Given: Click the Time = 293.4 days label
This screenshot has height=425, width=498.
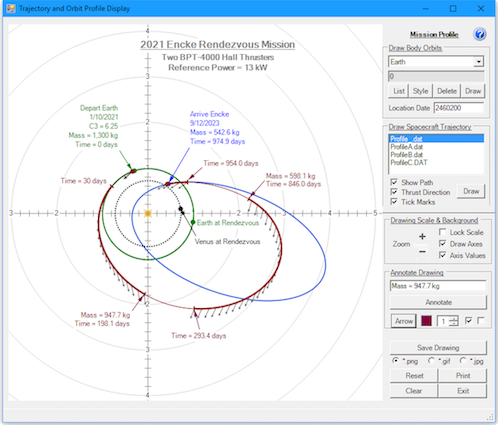Looking at the screenshot, I should pyautogui.click(x=199, y=336).
